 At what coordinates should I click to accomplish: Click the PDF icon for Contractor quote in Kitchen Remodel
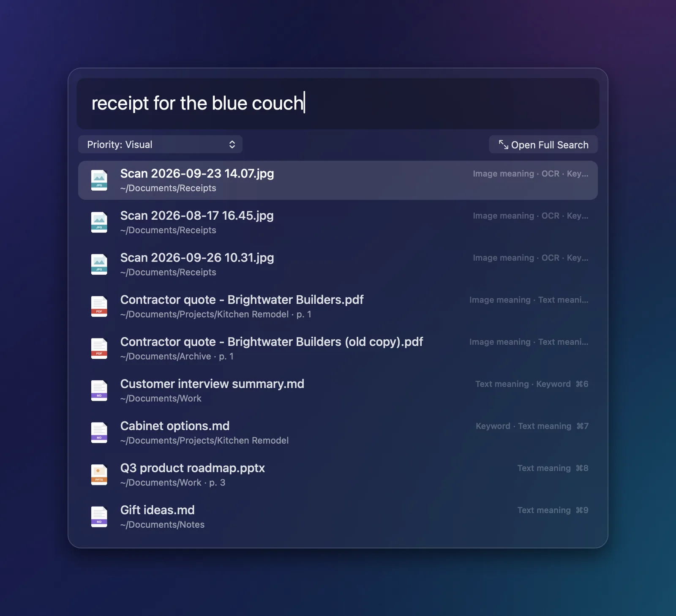click(x=99, y=307)
